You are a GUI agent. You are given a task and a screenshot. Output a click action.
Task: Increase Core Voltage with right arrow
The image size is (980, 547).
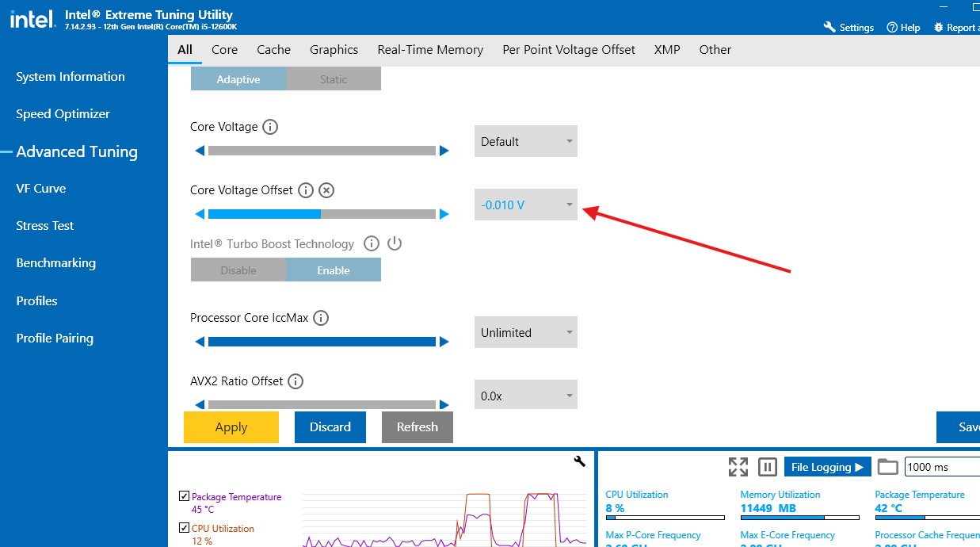click(444, 151)
